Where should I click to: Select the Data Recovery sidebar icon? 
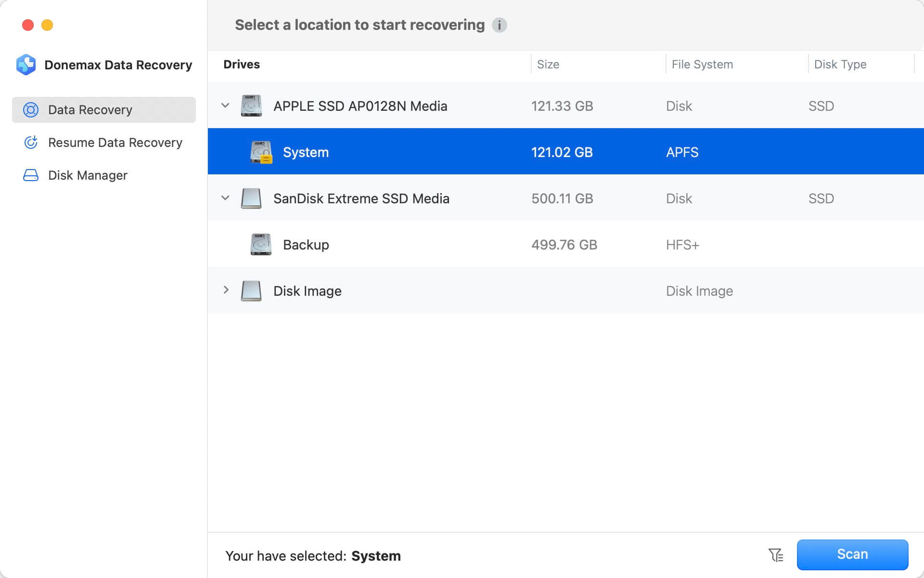coord(30,110)
